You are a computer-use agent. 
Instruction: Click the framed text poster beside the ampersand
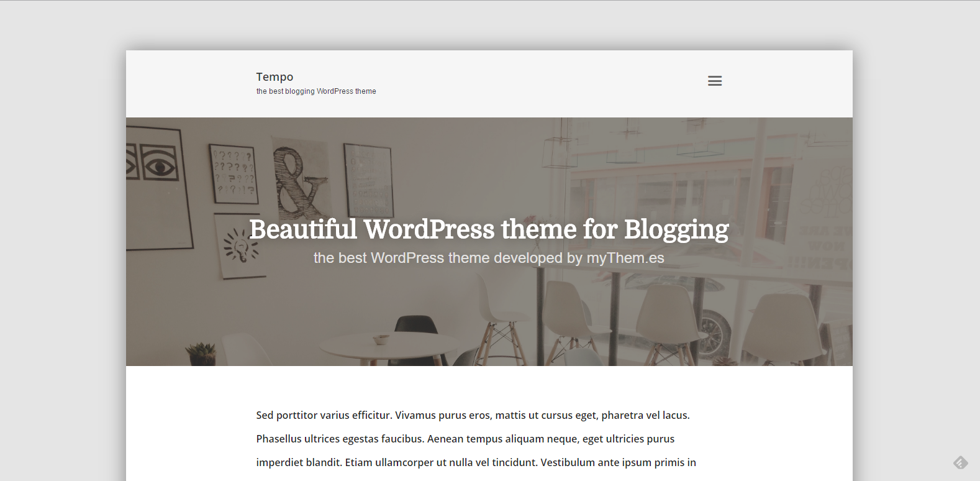click(368, 180)
